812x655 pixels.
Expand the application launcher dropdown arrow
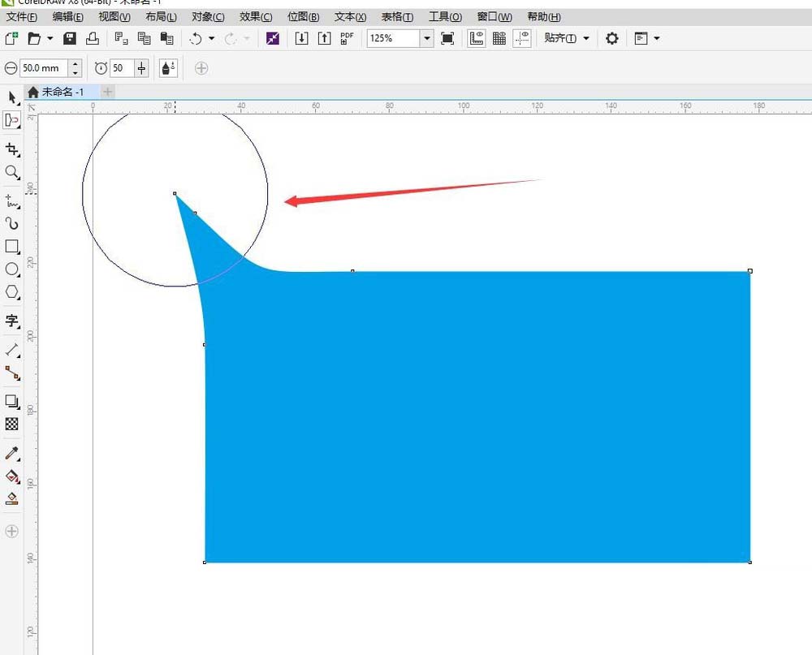point(657,38)
